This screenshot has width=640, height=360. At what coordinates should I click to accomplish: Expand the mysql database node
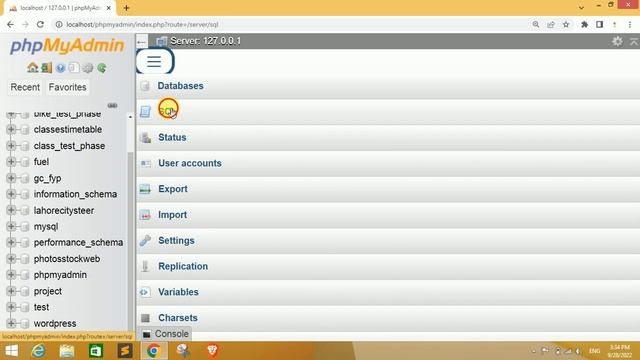[11, 226]
